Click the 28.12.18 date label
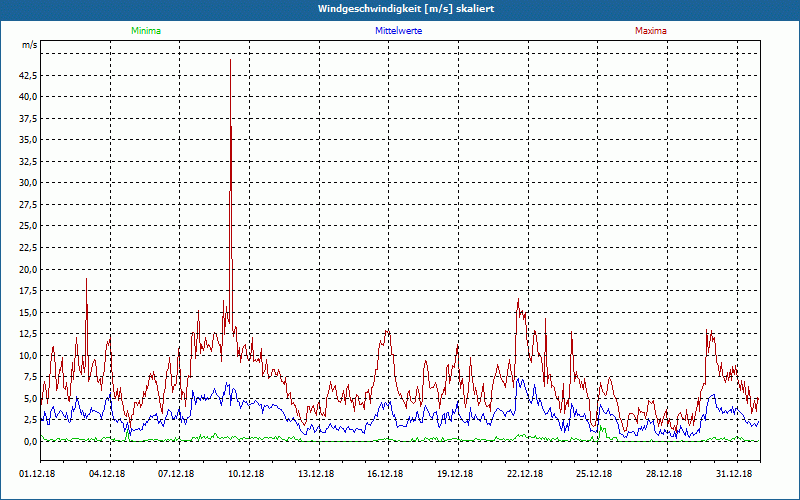Image resolution: width=800 pixels, height=500 pixels. click(x=664, y=474)
